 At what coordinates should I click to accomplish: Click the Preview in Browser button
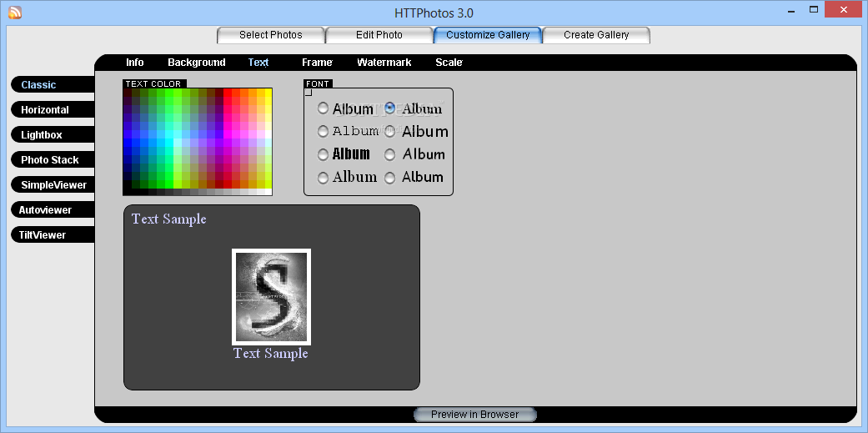pos(475,414)
